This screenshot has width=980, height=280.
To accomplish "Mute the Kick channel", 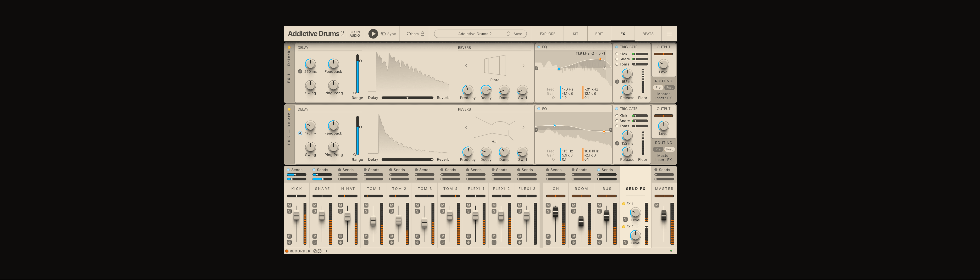I will tap(289, 205).
